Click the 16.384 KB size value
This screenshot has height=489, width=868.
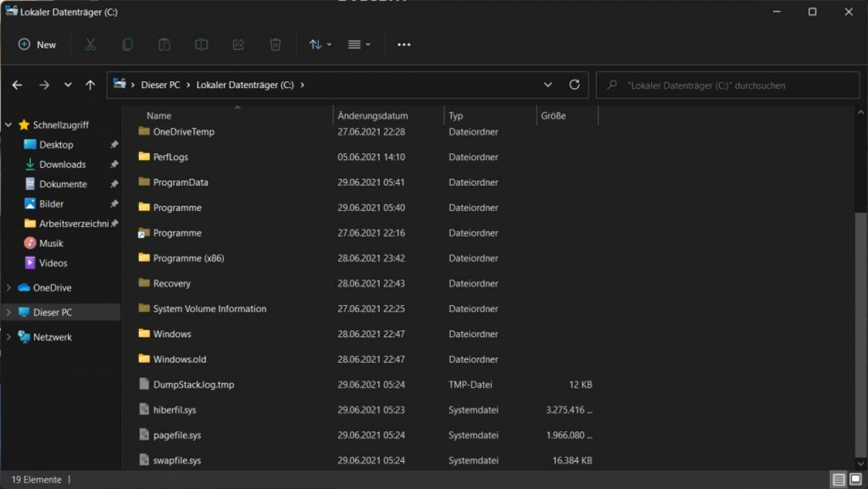pos(572,461)
